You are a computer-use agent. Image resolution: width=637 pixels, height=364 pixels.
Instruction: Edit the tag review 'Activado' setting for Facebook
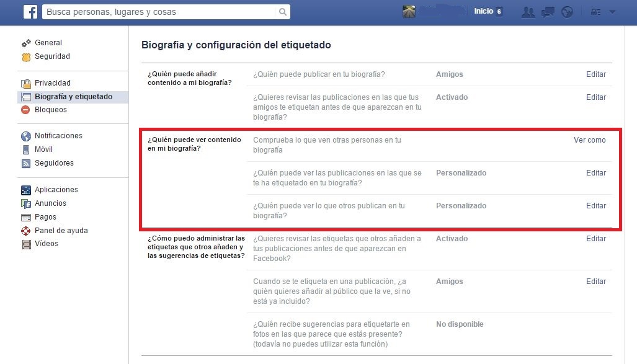pos(595,239)
